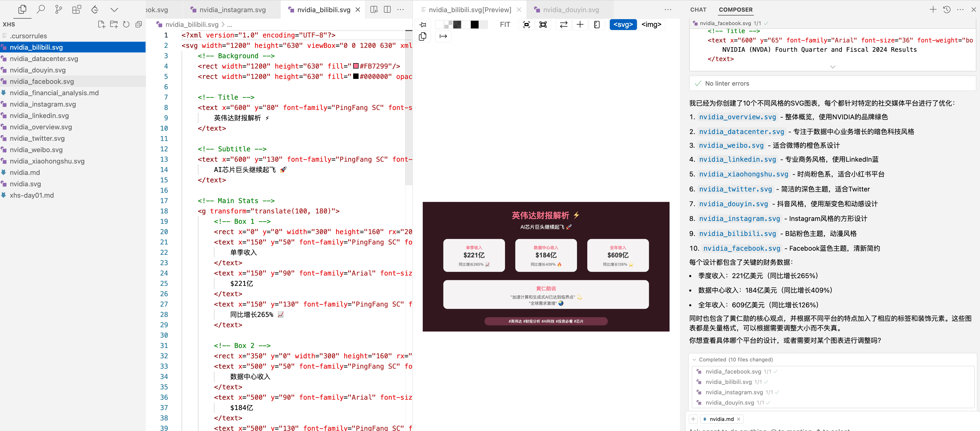Viewport: 980px width, 431px height.
Task: Click #FB7299 color box on line 4
Action: [356, 66]
